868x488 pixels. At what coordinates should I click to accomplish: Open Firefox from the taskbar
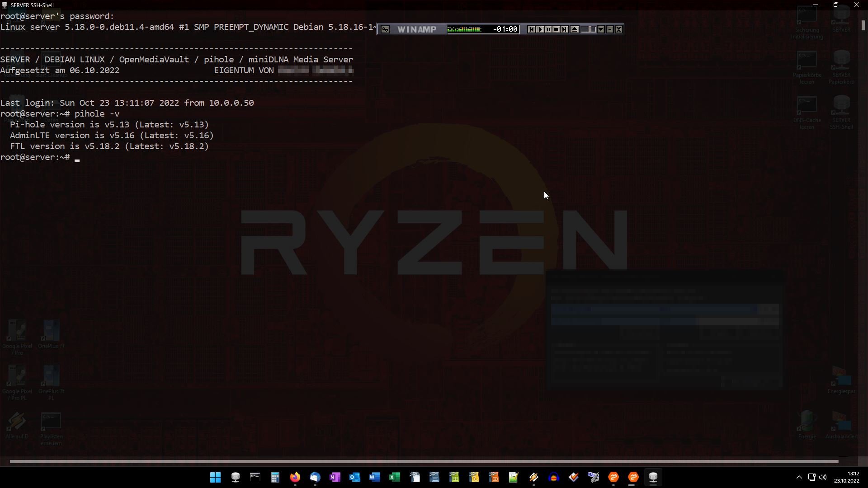pos(295,477)
